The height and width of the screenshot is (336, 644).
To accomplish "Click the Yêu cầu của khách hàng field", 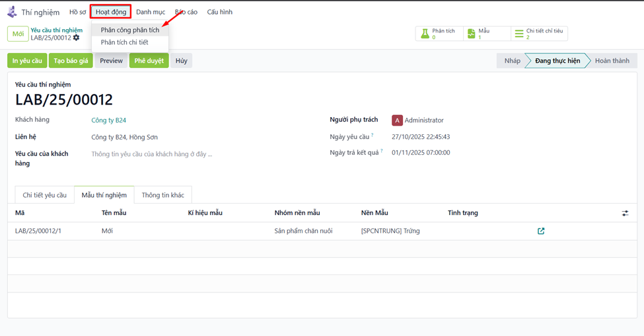I will (x=151, y=154).
